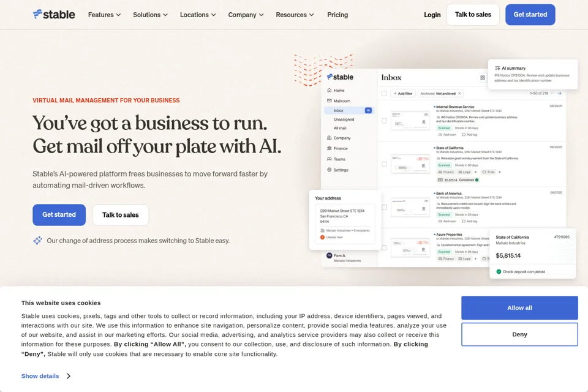Viewport: 588px width, 392px height.
Task: Click Add team in the IRS mail row
Action: (447, 135)
